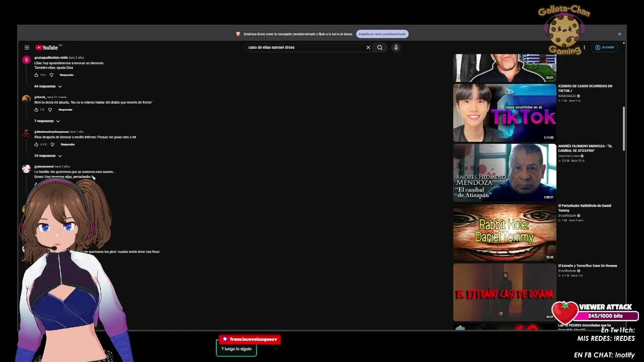Visit DrossRotzank channel under Rabbithole video
This screenshot has width=644, height=362.
pyautogui.click(x=567, y=216)
